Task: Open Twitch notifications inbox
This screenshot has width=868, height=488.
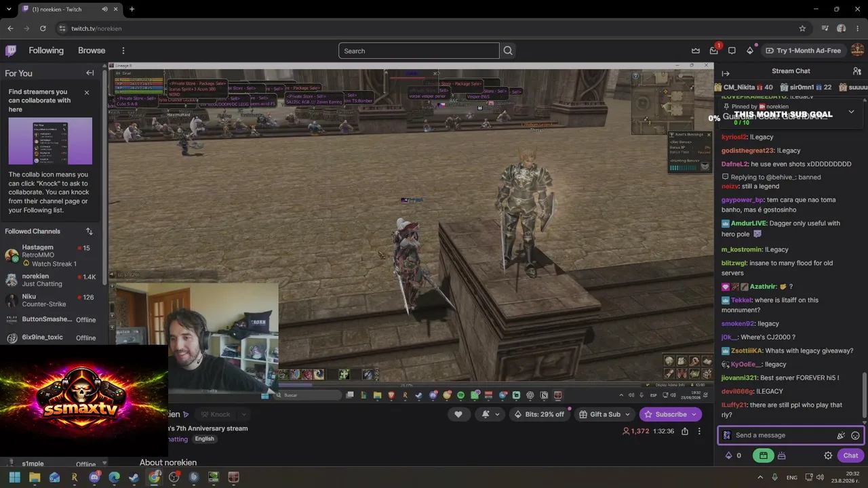Action: point(714,51)
